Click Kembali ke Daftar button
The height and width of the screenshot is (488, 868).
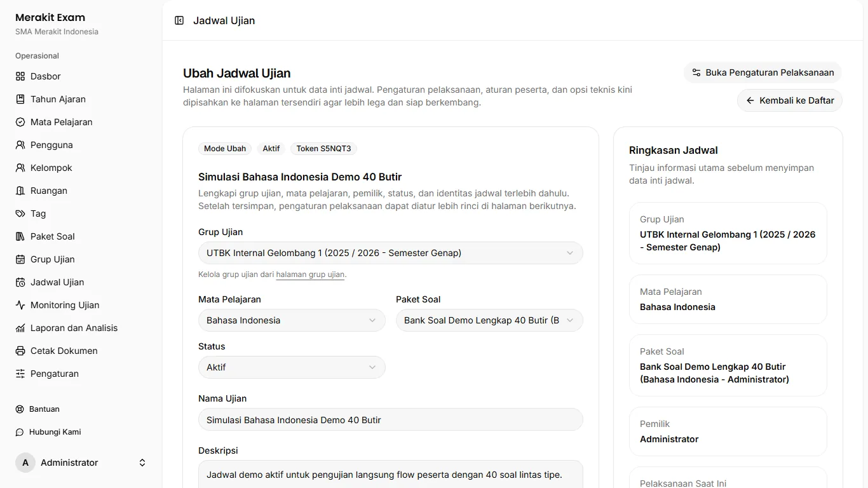tap(790, 100)
